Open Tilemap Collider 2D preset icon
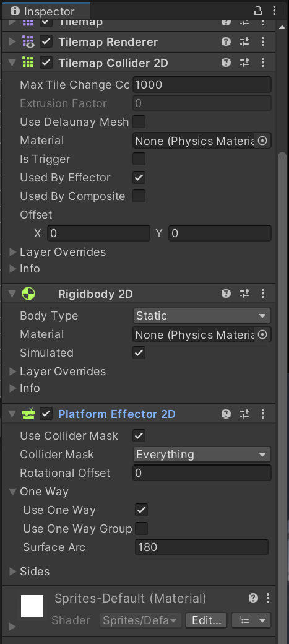289x644 pixels. (x=244, y=63)
